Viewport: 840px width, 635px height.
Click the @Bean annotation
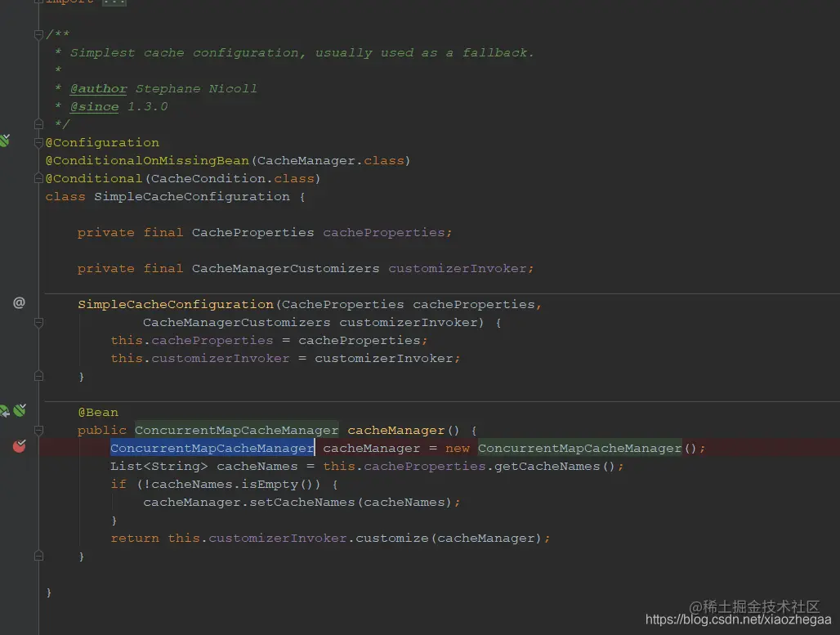click(x=98, y=412)
